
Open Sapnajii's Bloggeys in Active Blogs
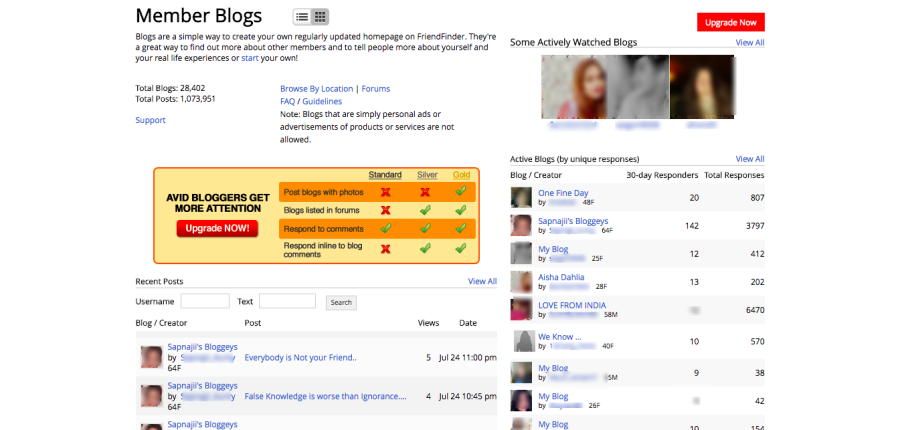coord(573,221)
